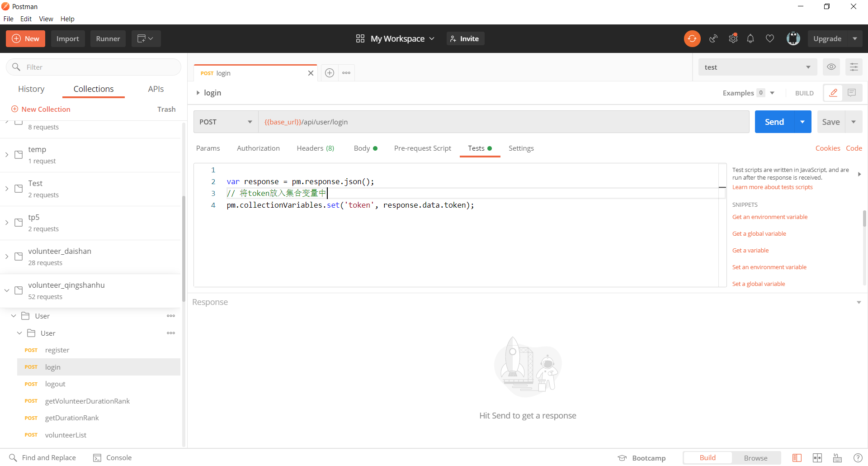Click the New button
Image resolution: width=868 pixels, height=466 pixels.
pyautogui.click(x=25, y=38)
